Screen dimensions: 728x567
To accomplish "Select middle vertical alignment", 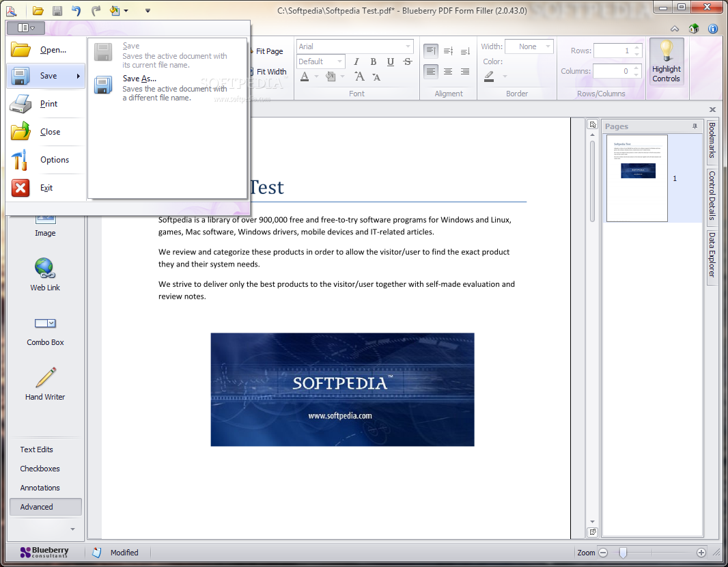I will [x=448, y=51].
